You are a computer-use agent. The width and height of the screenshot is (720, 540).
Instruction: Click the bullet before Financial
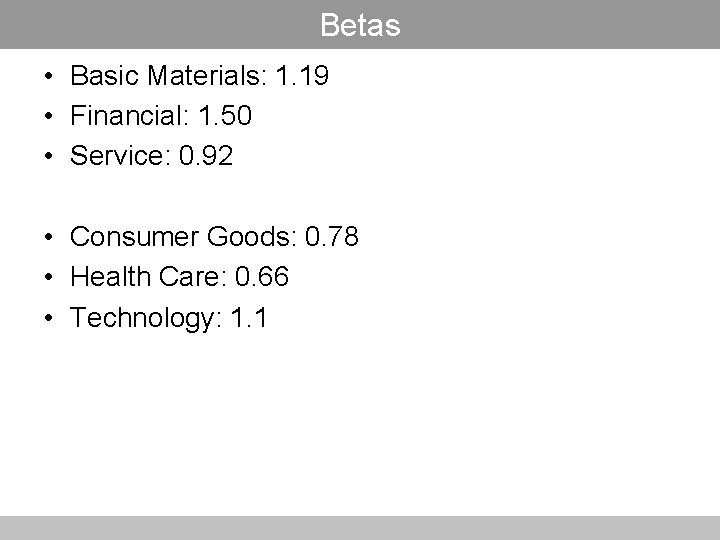click(x=48, y=118)
